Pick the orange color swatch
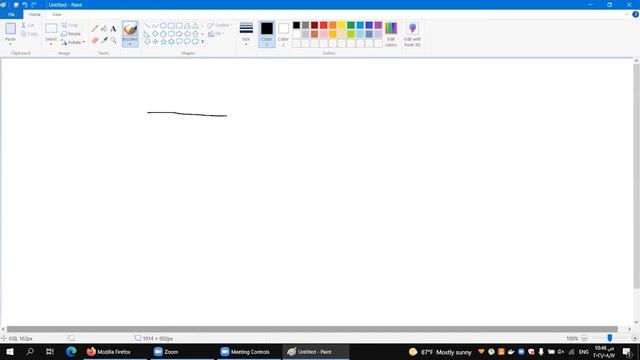This screenshot has height=360, width=640. coord(333,25)
